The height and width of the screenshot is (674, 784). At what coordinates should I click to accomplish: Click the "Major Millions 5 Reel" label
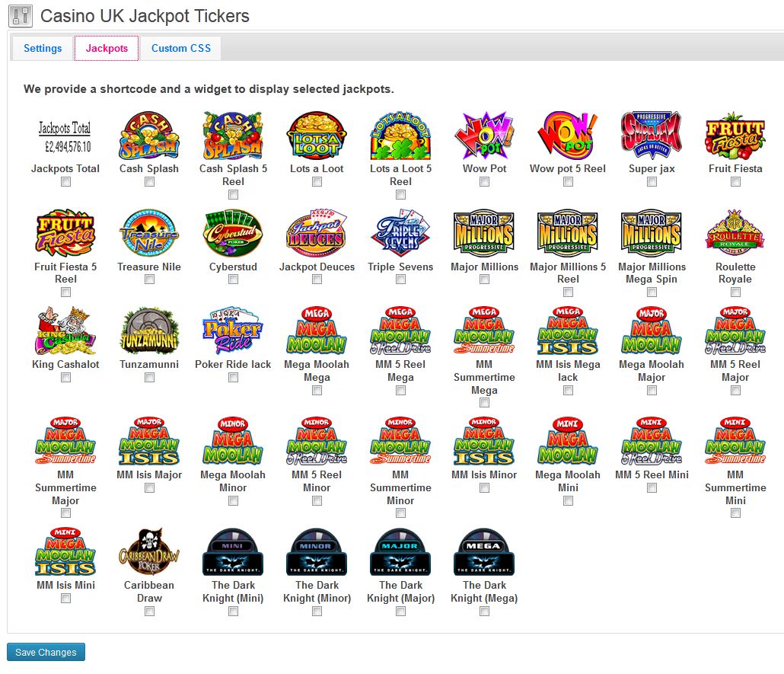click(x=568, y=273)
